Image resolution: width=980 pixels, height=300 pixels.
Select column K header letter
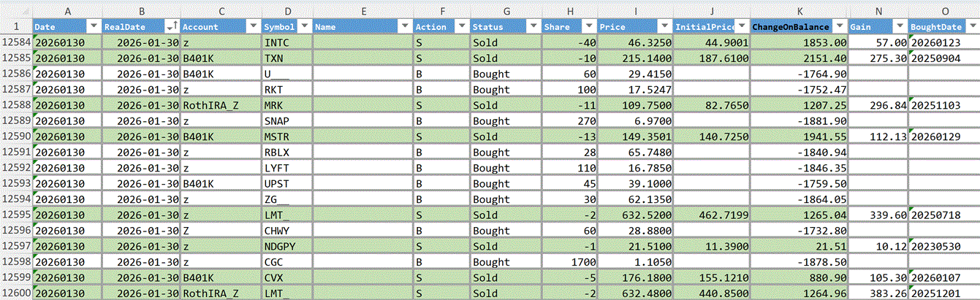799,11
